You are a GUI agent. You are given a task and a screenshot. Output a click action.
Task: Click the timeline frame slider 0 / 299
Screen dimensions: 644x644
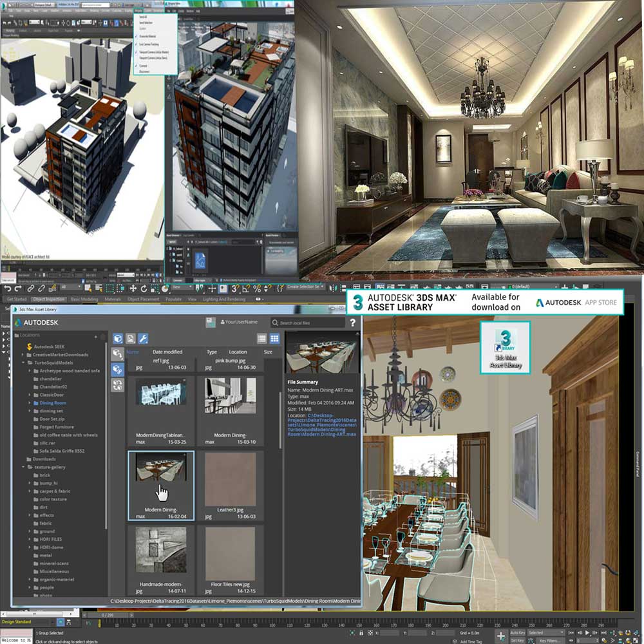[106, 615]
